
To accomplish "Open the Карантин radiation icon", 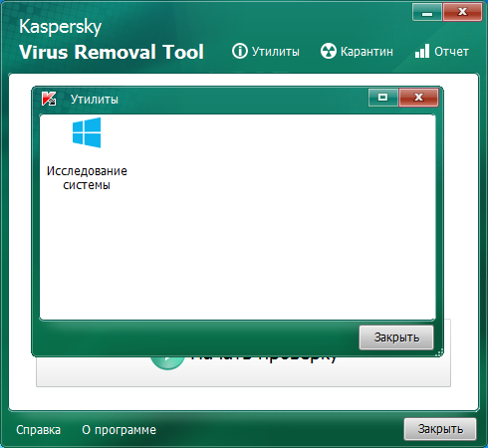I will coord(329,51).
